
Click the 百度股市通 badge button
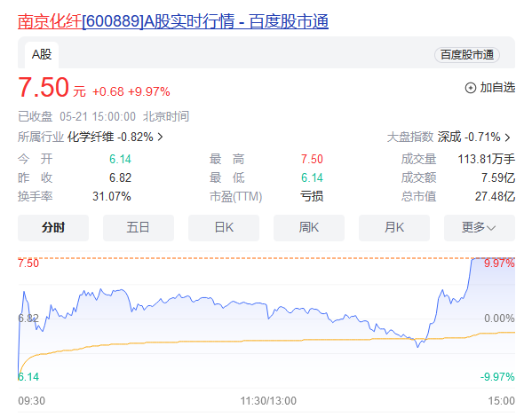(x=467, y=55)
